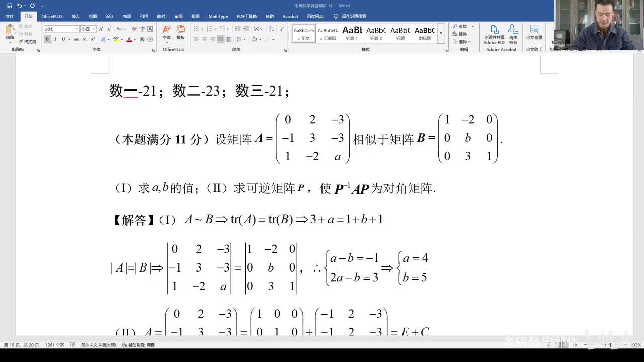Center the paragraph text
The width and height of the screenshot is (644, 362).
pyautogui.click(x=204, y=39)
